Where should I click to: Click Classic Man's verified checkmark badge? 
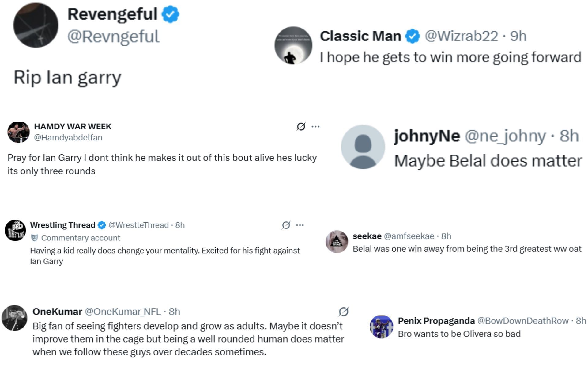tap(412, 36)
